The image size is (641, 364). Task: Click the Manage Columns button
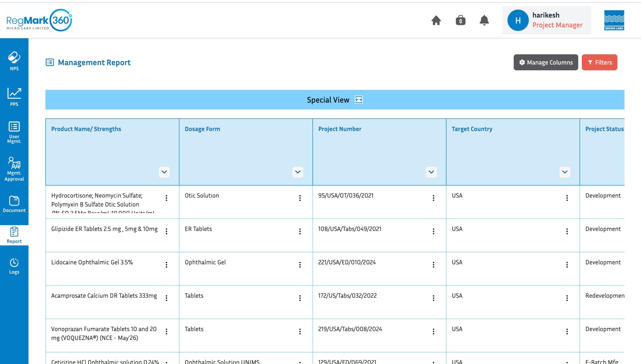click(x=546, y=62)
